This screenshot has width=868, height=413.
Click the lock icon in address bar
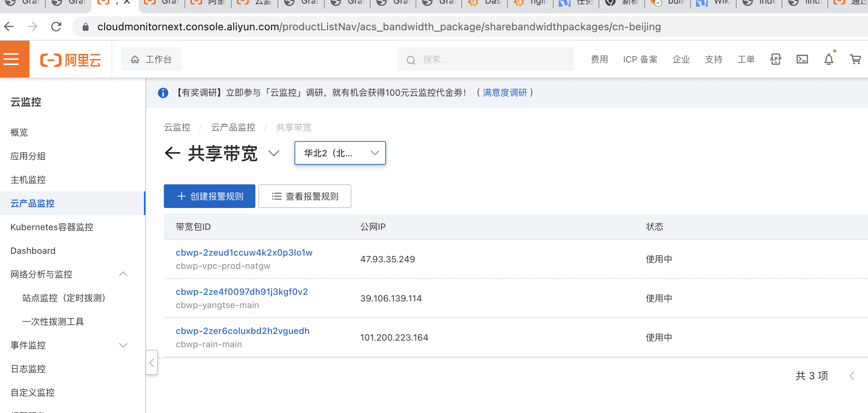86,27
